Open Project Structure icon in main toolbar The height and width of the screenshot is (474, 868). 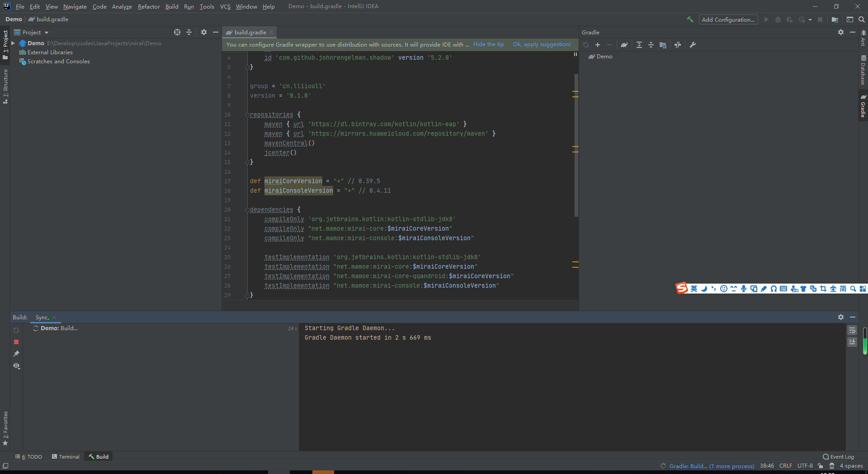[x=835, y=19]
